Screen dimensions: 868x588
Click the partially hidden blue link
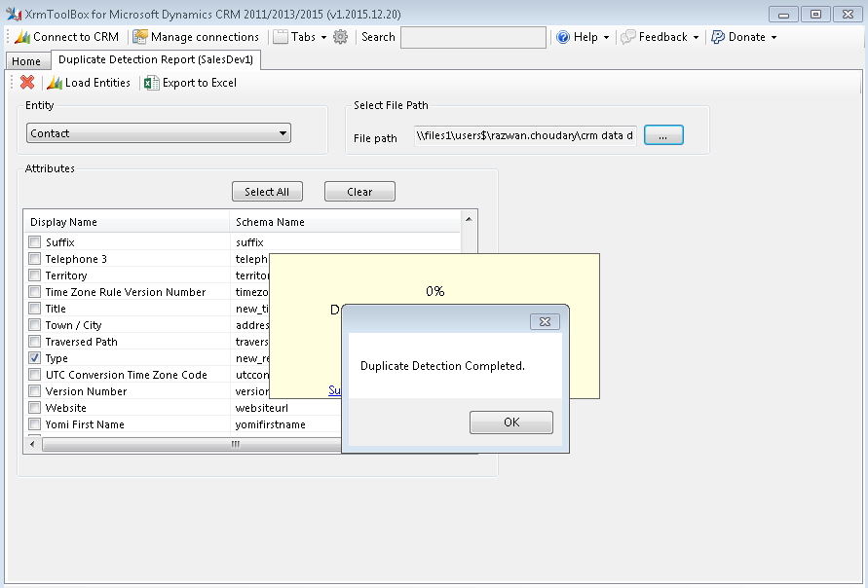pyautogui.click(x=334, y=390)
